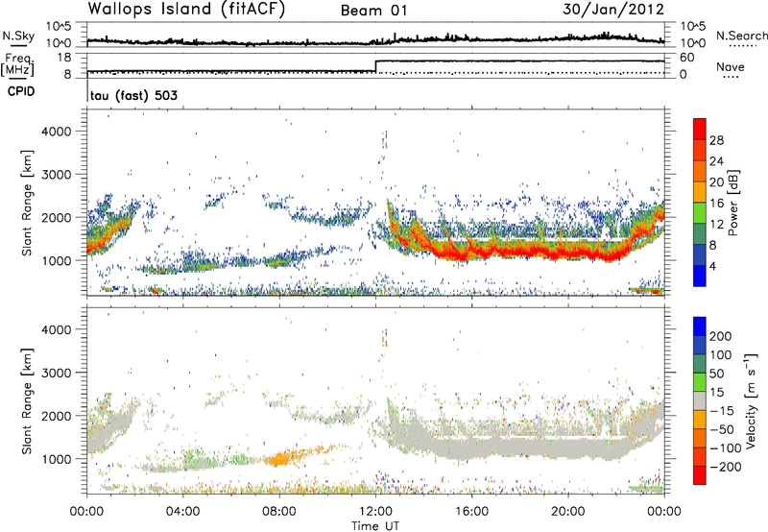Click the 'N.Search' legend label
This screenshot has height=532, width=768.
pyautogui.click(x=741, y=36)
